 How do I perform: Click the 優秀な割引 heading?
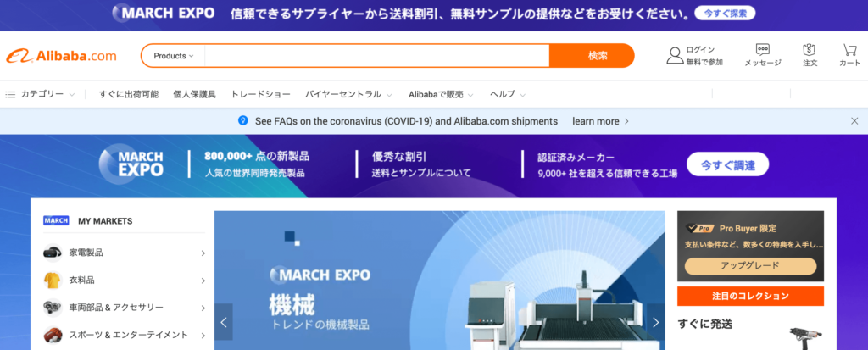tap(399, 157)
